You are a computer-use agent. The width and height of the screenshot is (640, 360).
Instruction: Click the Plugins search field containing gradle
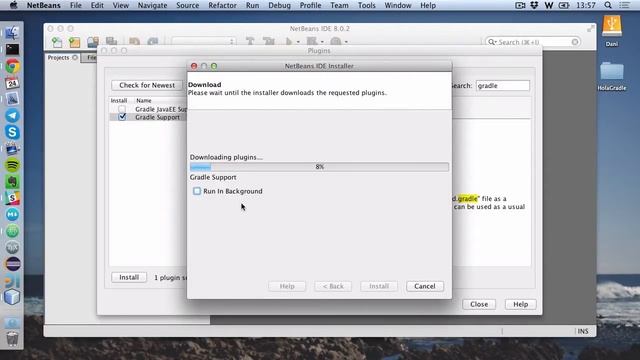point(502,86)
